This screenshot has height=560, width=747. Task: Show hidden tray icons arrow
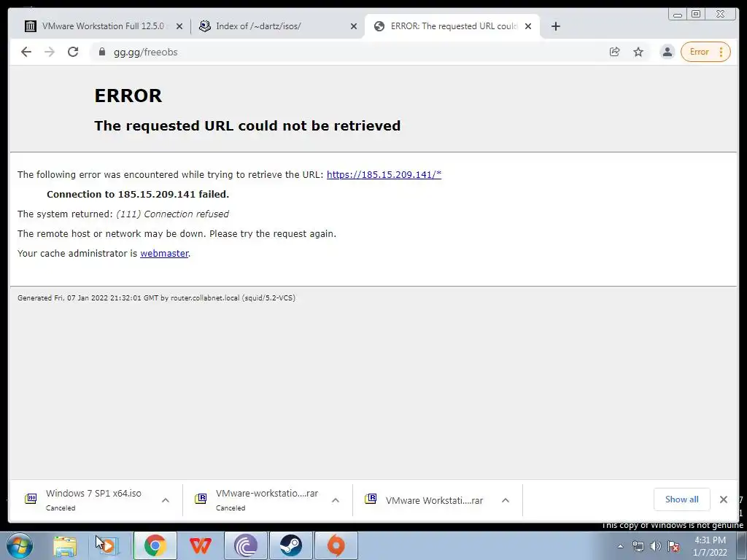click(x=620, y=546)
